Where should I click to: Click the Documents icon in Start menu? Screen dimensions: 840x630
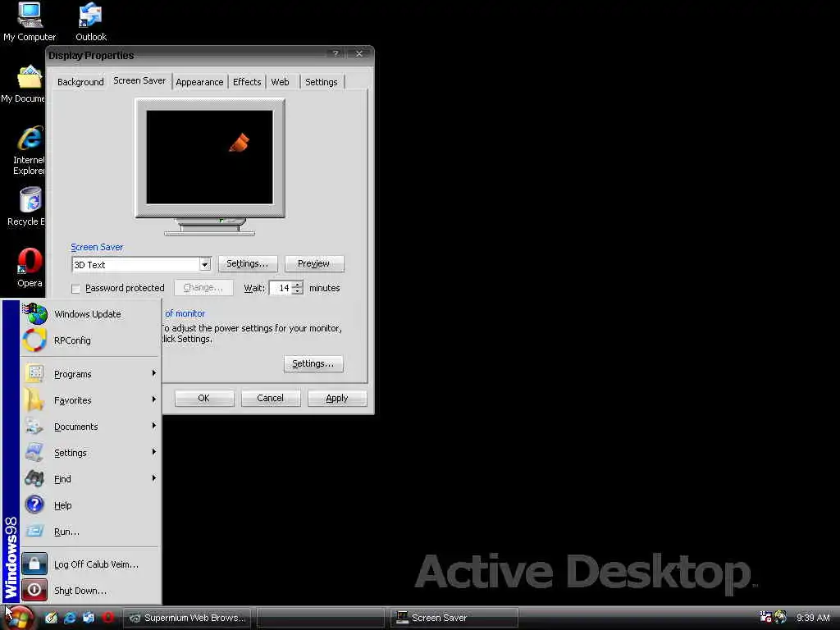[x=34, y=426]
